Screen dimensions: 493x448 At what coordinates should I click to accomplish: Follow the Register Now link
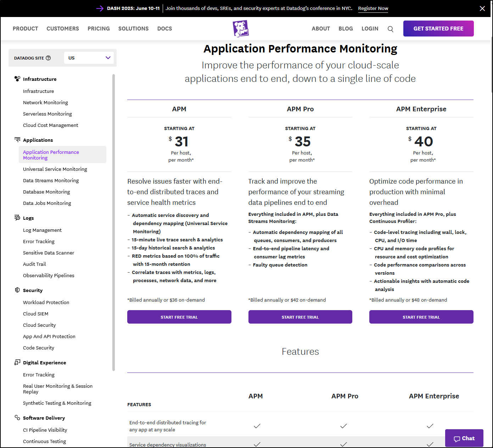pos(373,9)
